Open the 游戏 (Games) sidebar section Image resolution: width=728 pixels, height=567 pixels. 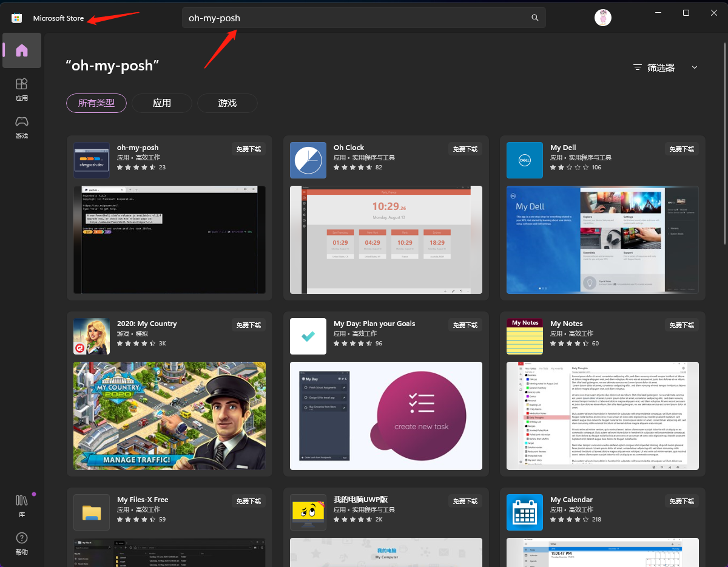[22, 126]
